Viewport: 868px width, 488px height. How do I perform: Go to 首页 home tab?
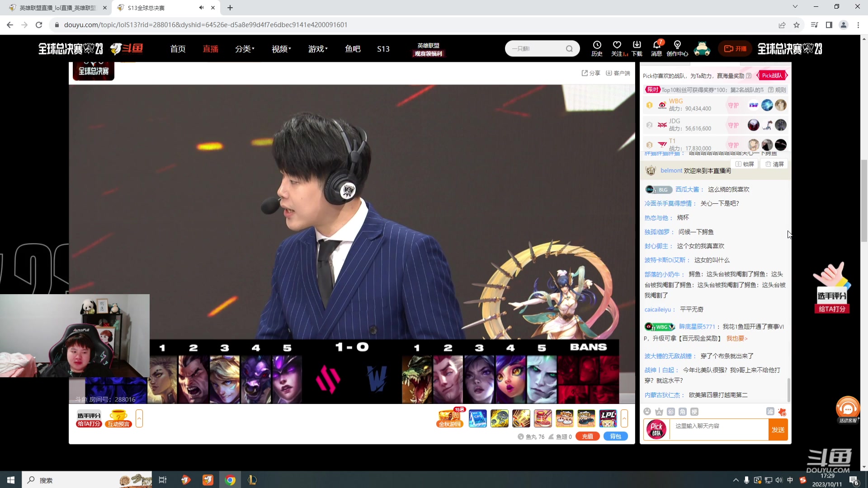tap(178, 49)
